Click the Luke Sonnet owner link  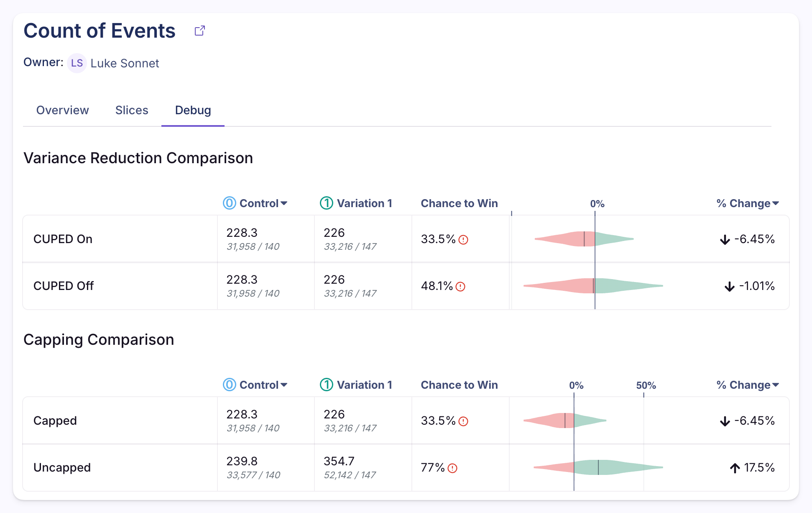click(125, 63)
